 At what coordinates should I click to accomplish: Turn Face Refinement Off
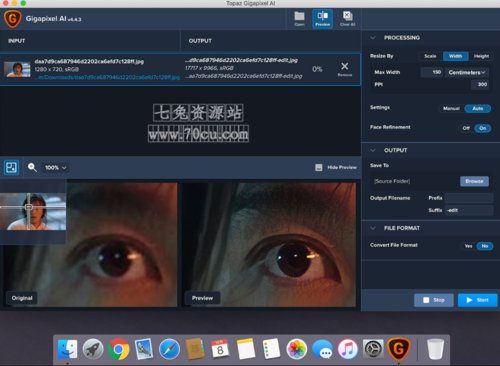(466, 128)
